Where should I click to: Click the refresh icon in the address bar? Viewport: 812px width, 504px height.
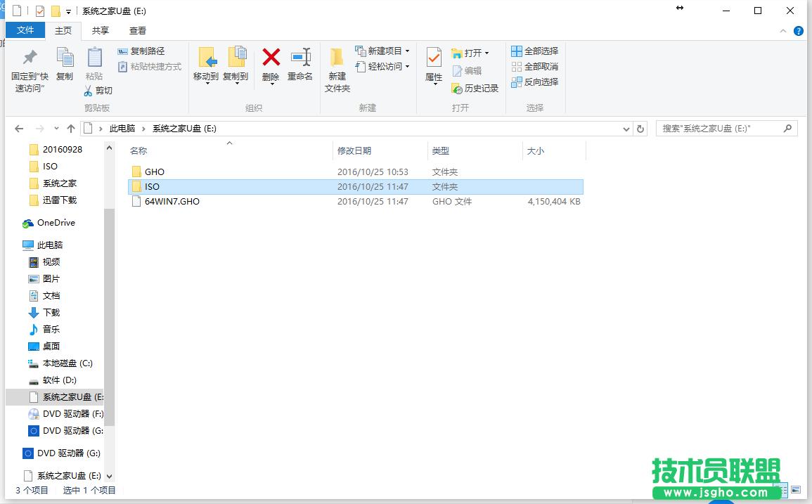point(640,129)
